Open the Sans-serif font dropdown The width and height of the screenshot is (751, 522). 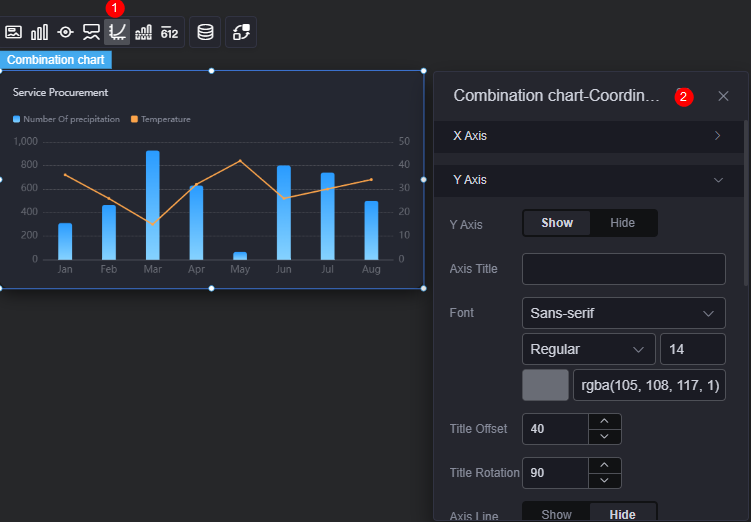pyautogui.click(x=624, y=313)
